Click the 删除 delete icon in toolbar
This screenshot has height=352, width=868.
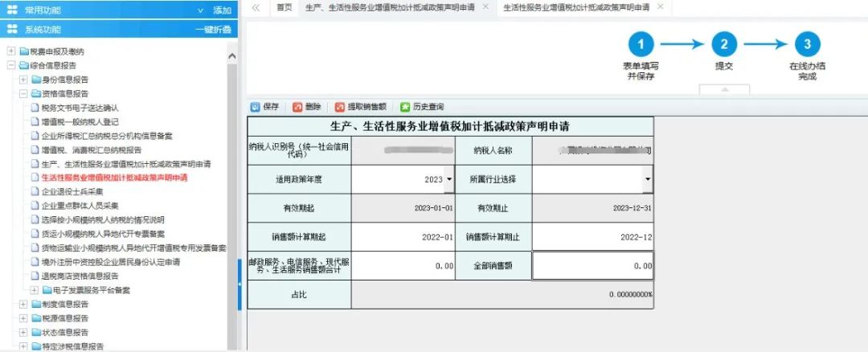pyautogui.click(x=297, y=107)
